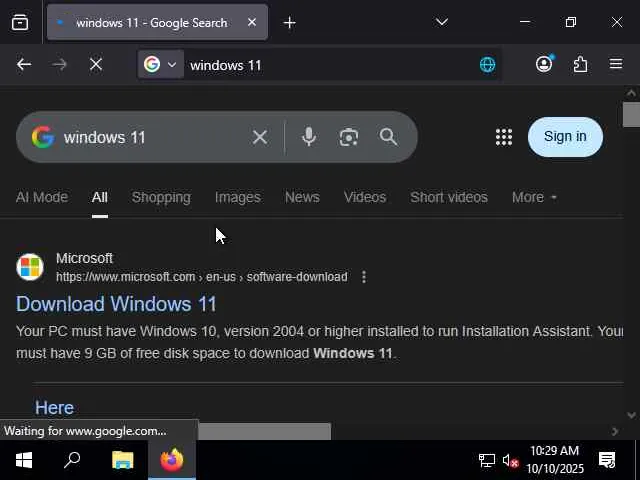
Task: Focus the Google search field with windows 11
Action: 151,137
